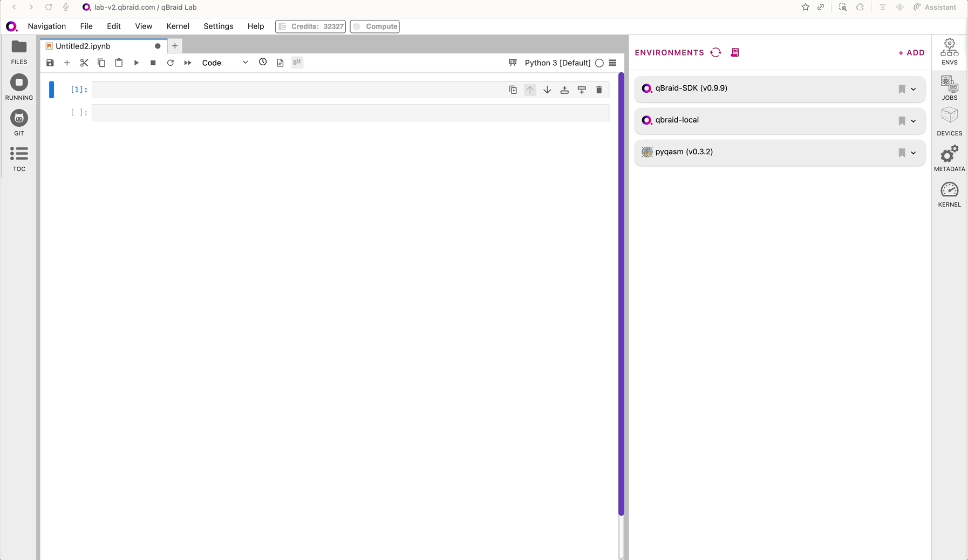Open the Kernel panel
This screenshot has height=560, width=968.
[949, 194]
